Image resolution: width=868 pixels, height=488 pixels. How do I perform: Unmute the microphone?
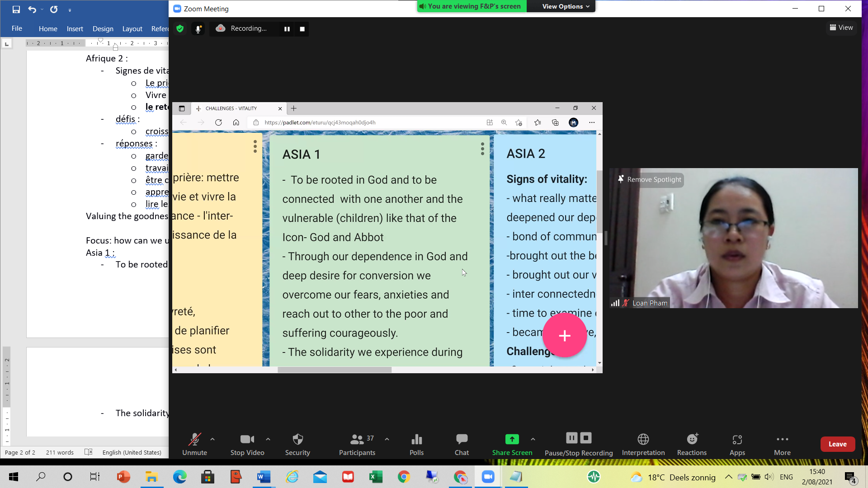[194, 444]
